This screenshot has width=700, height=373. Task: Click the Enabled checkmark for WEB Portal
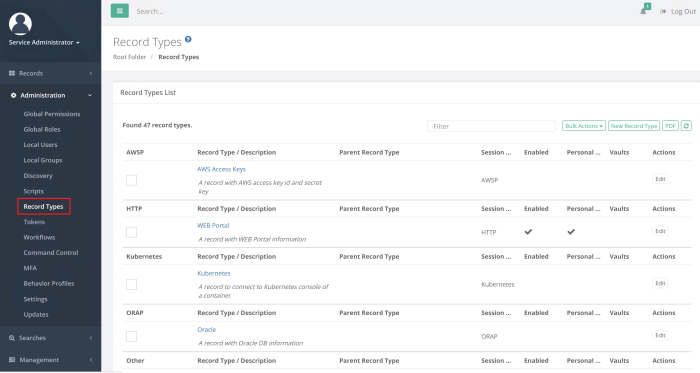click(528, 232)
